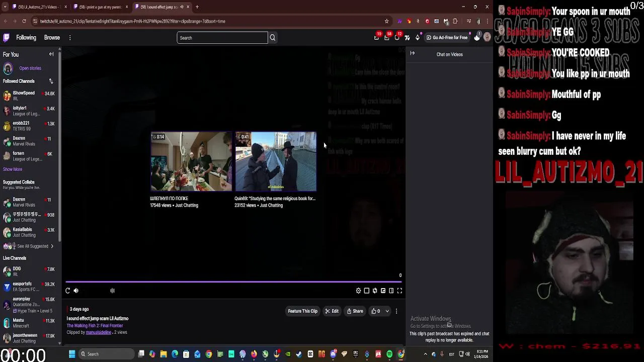Open loltyler1 channel in sidebar

[29, 111]
